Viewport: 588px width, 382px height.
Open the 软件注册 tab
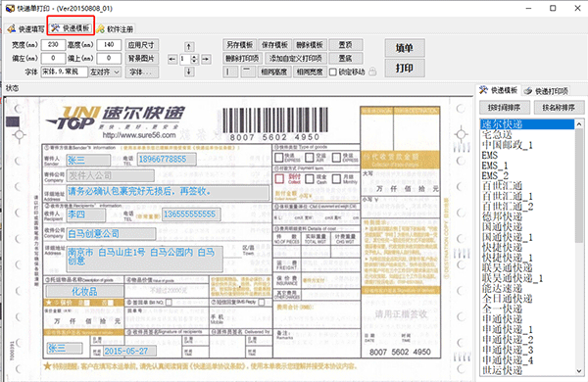115,28
